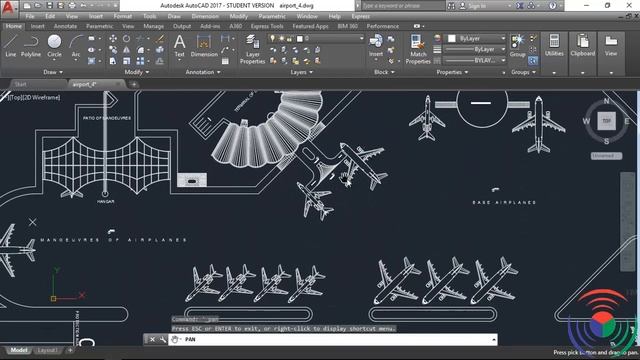
Task: Expand the Utilities panel
Action: [554, 73]
